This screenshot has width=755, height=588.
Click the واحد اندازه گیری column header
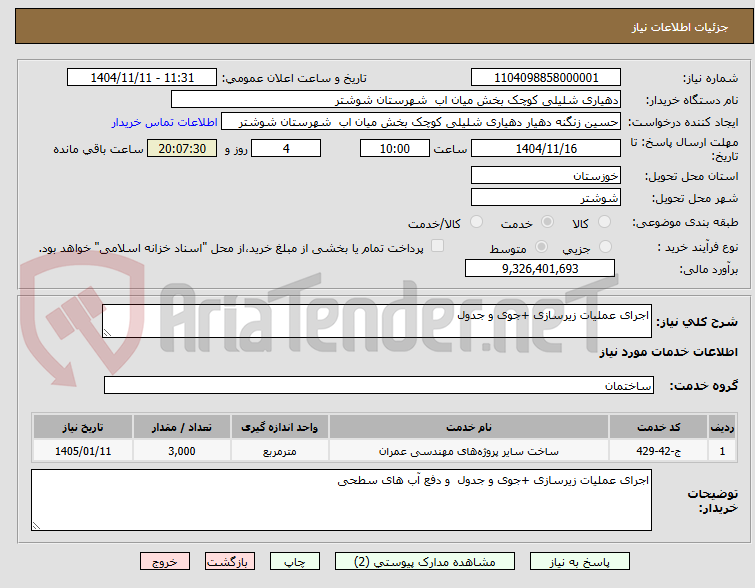pyautogui.click(x=280, y=428)
